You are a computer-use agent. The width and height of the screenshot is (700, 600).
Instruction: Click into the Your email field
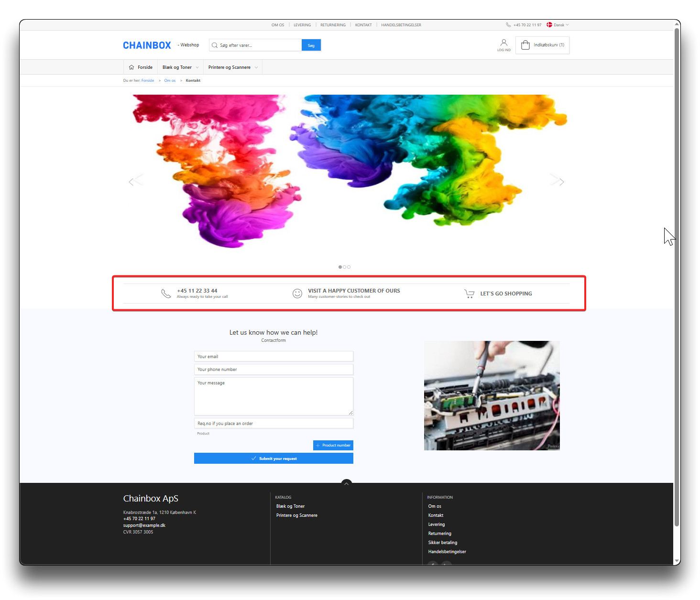click(x=273, y=357)
